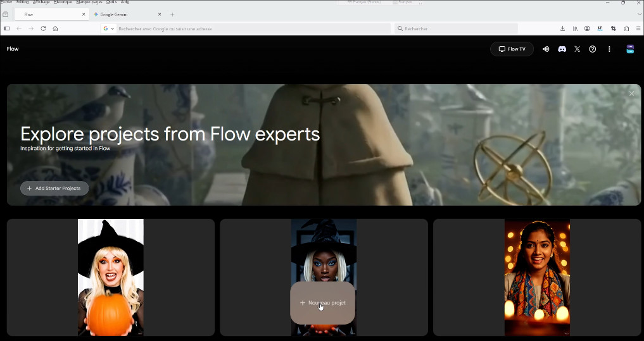Click the Nouveau projet button

322,303
